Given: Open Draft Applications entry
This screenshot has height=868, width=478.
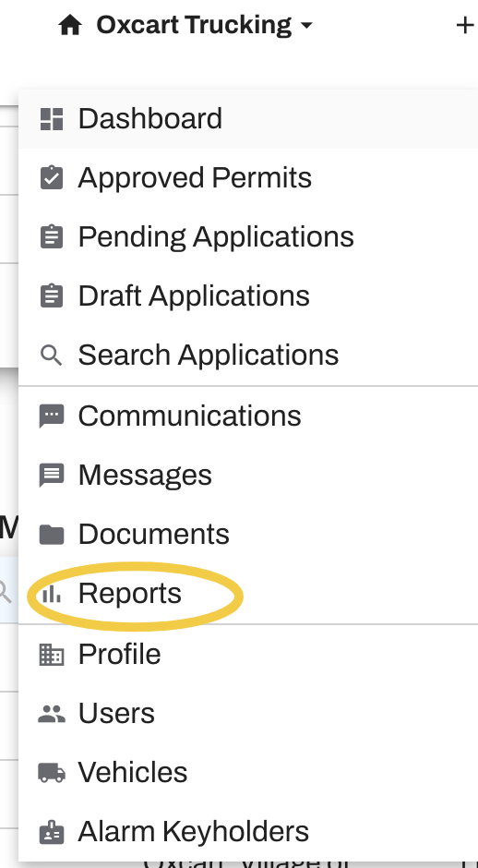Looking at the screenshot, I should (248, 296).
